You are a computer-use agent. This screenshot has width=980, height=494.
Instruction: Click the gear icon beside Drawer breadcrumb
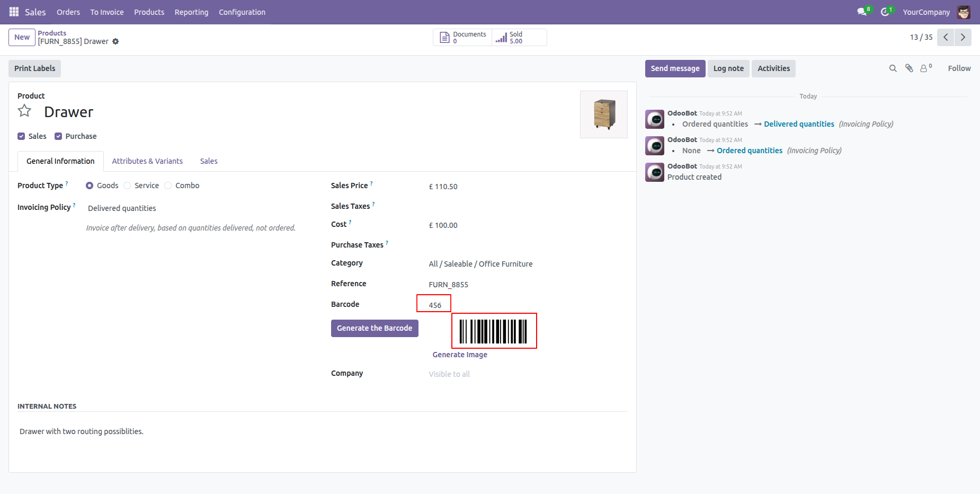(115, 41)
